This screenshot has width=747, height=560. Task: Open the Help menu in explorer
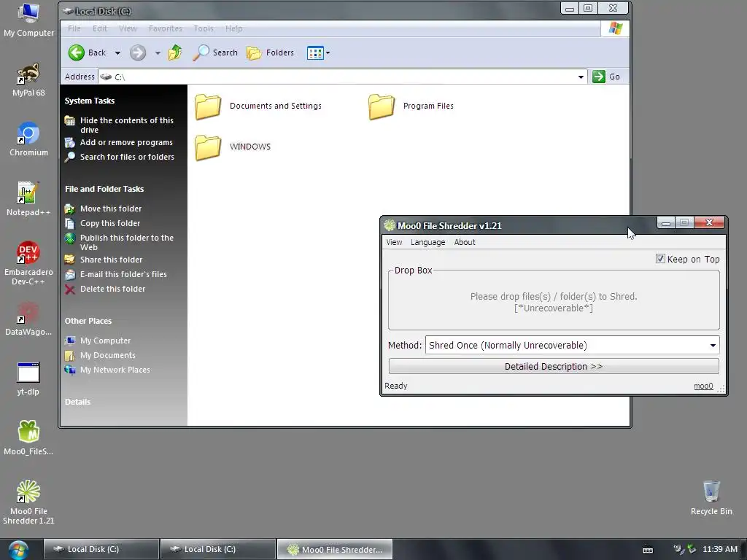coord(234,28)
